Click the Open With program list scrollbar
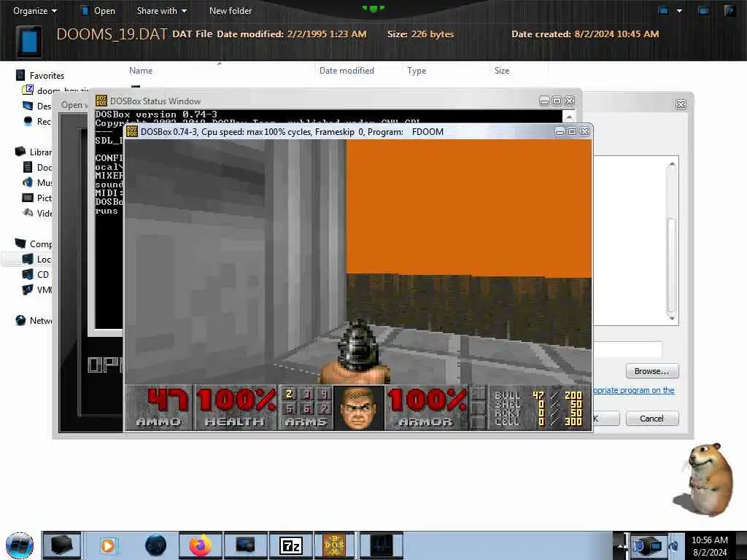 point(672,265)
